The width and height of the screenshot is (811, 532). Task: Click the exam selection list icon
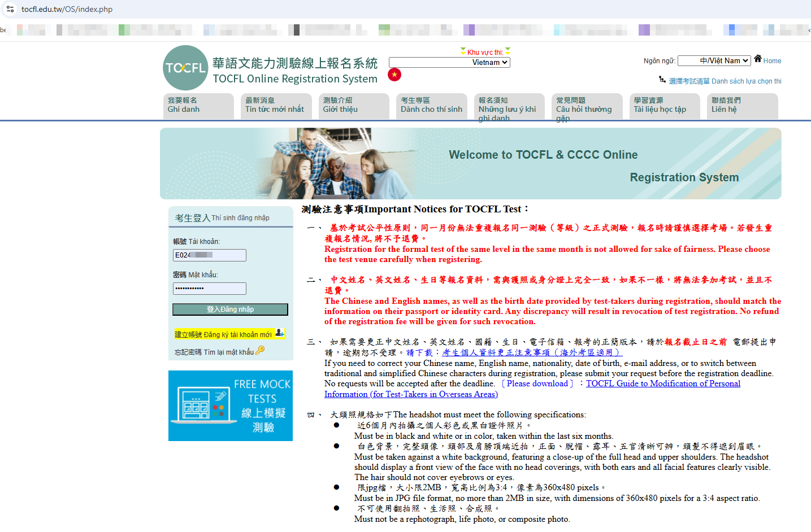(662, 80)
